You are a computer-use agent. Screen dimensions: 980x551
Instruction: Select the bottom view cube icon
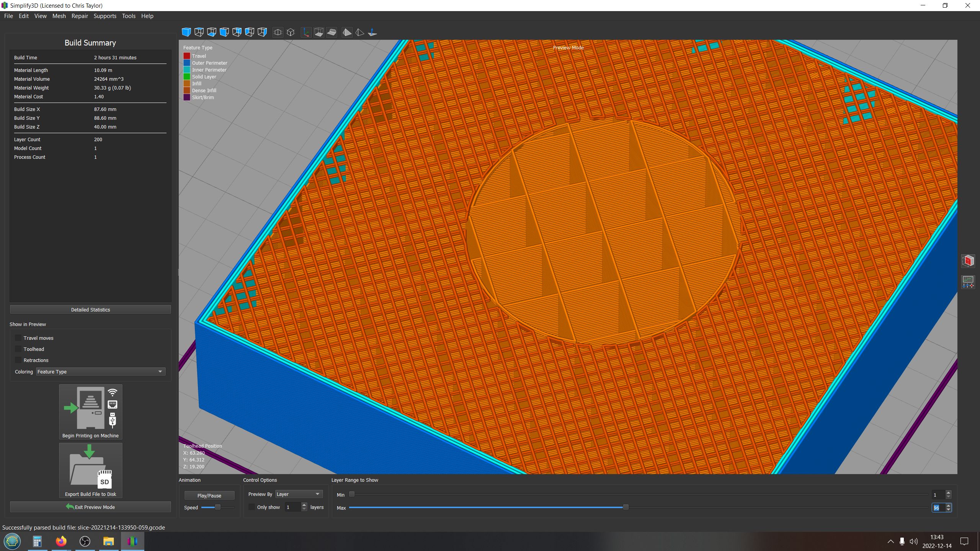[211, 32]
